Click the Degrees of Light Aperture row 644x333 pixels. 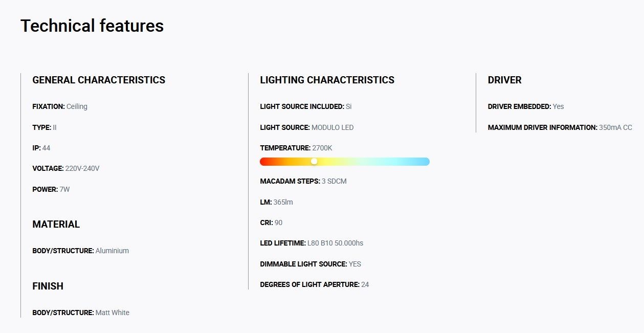[315, 284]
